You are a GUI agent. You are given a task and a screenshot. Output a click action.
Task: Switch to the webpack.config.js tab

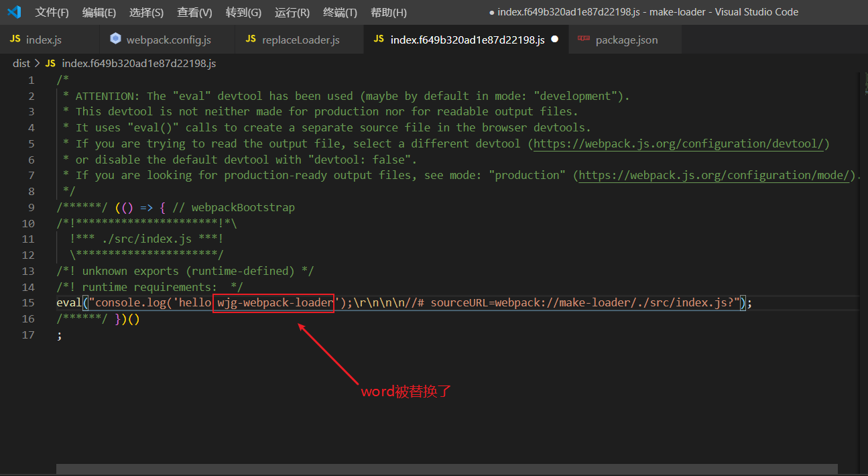click(x=167, y=40)
